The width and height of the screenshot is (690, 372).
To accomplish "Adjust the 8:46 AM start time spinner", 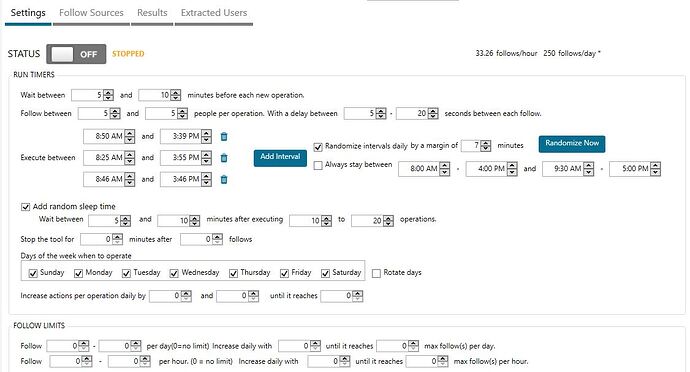I will (x=109, y=179).
